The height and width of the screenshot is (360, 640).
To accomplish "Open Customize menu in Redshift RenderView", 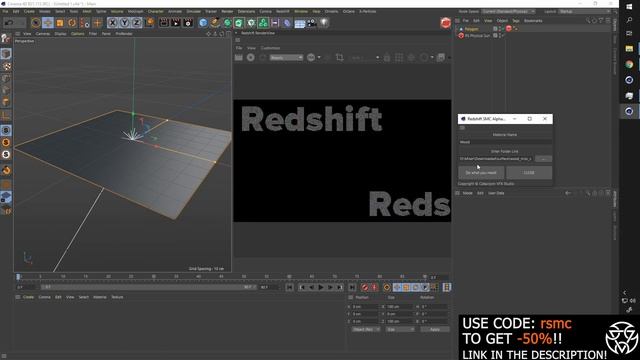I will [x=270, y=48].
